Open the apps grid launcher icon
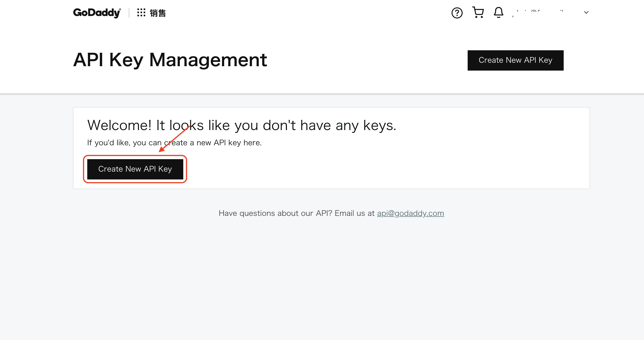 click(x=141, y=12)
